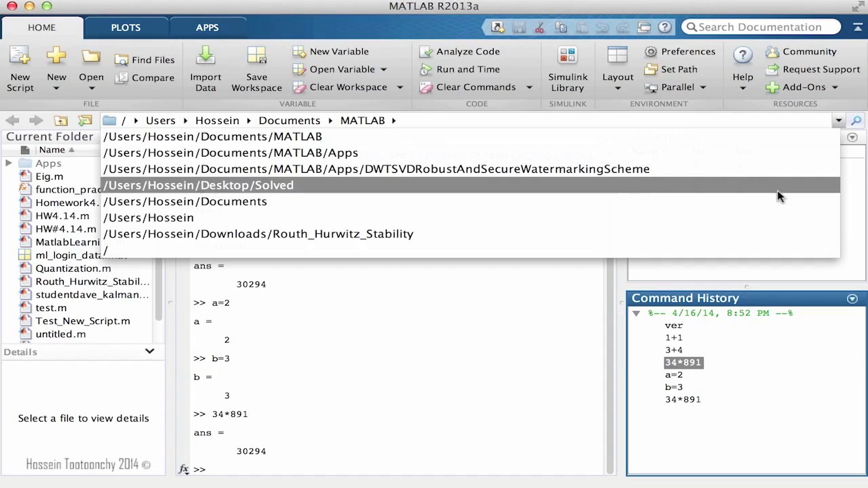Click Compare files

coord(144,77)
